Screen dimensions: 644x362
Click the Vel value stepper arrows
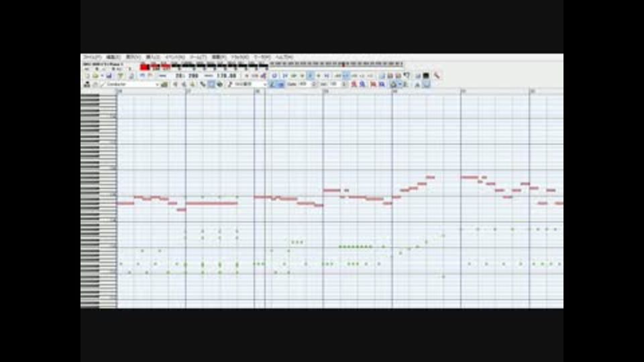(x=343, y=84)
